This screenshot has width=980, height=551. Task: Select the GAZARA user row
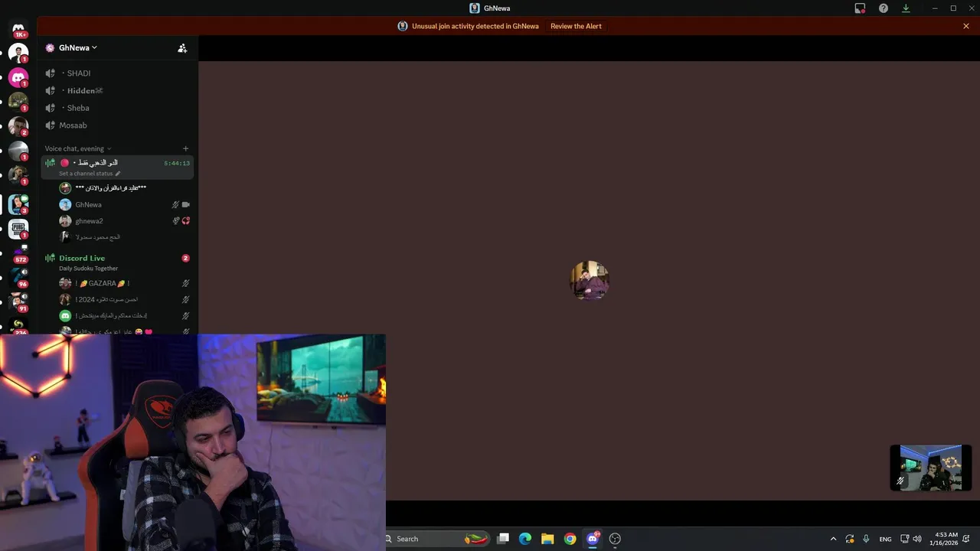pyautogui.click(x=119, y=283)
